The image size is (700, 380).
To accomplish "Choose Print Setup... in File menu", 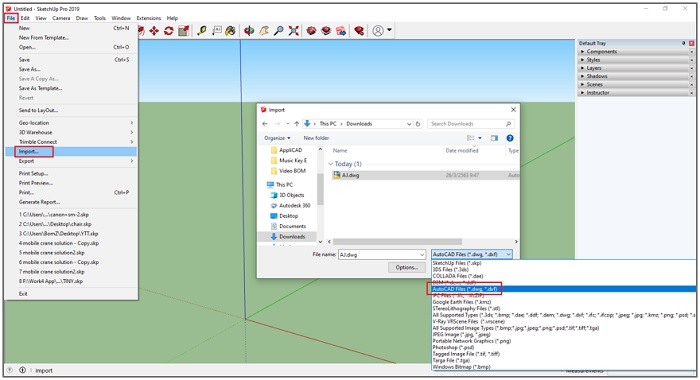I will pos(71,173).
